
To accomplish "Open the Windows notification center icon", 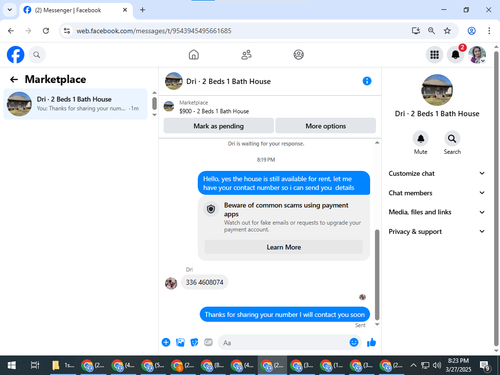I will point(485,365).
